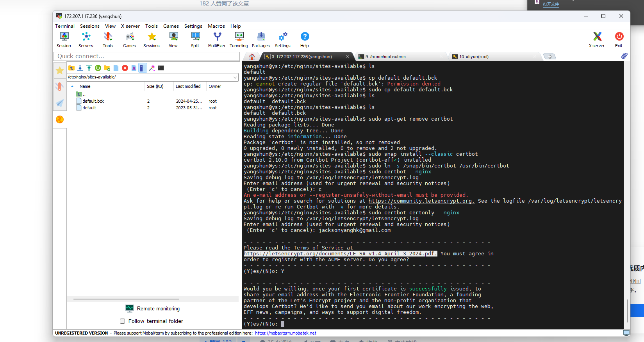This screenshot has width=644, height=342.
Task: Switch to tab 9. /home/mobaxterm
Action: (x=401, y=57)
